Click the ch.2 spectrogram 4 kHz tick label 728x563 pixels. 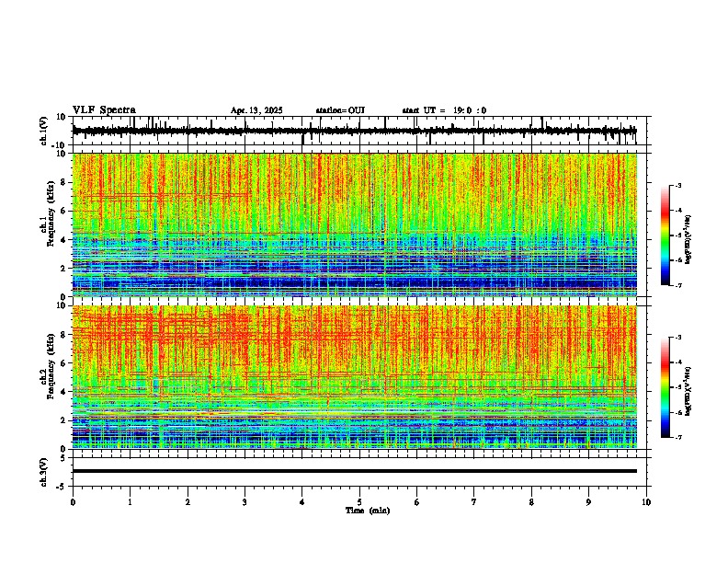(63, 392)
